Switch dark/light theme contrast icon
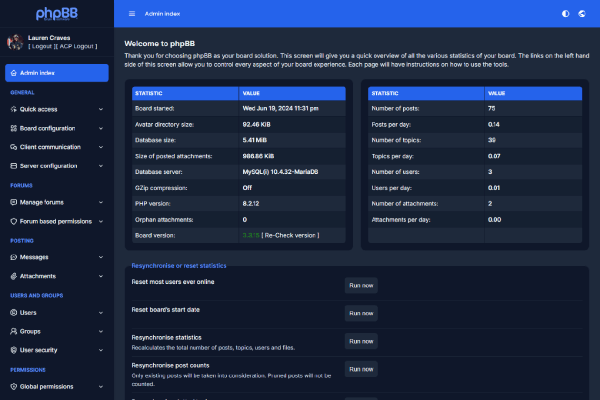 (566, 14)
